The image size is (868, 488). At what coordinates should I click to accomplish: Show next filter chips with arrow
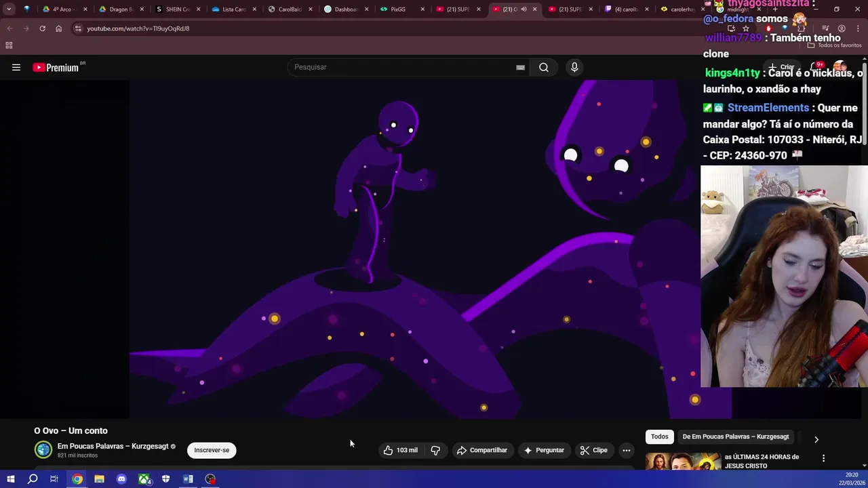(816, 439)
